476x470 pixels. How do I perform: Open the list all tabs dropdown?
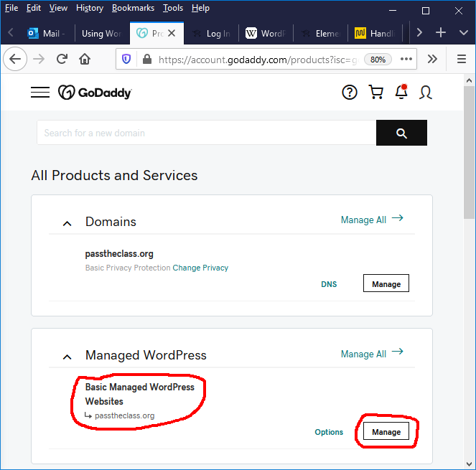(463, 33)
